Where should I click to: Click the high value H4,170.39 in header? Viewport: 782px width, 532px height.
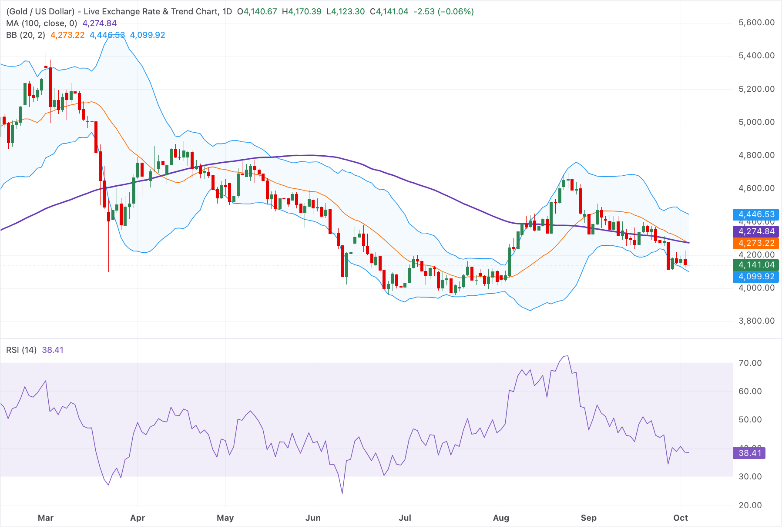tap(302, 11)
